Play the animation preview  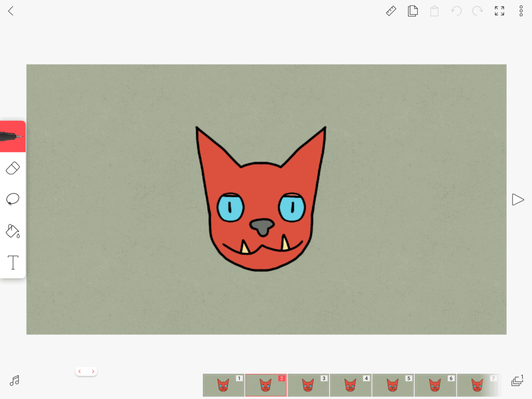(x=518, y=199)
